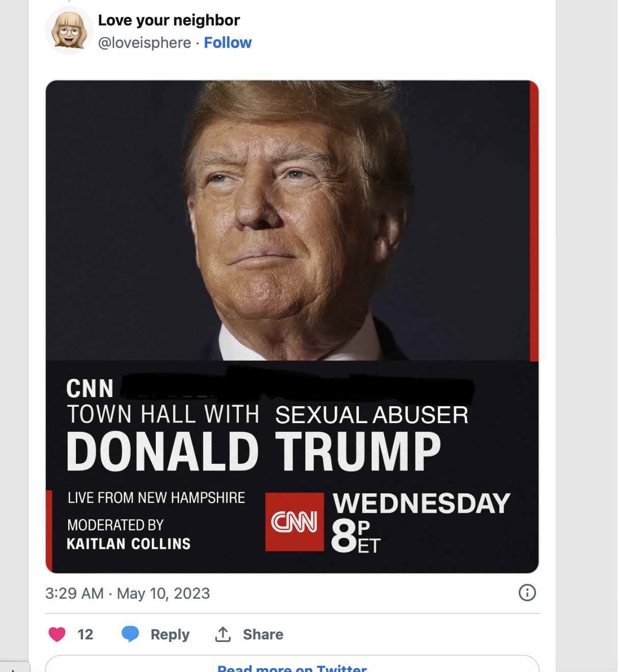The height and width of the screenshot is (672, 619).
Task: Click the @loveisphere handle
Action: pyautogui.click(x=145, y=43)
